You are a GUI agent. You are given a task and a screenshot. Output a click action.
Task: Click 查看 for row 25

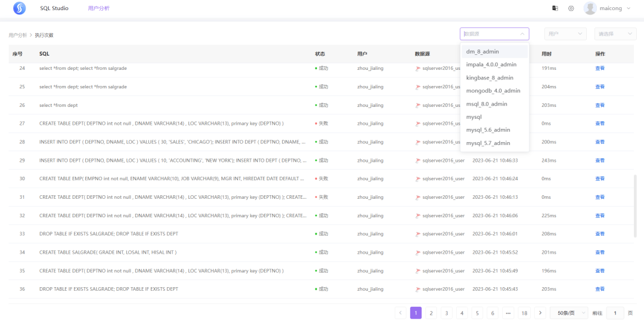pyautogui.click(x=600, y=87)
